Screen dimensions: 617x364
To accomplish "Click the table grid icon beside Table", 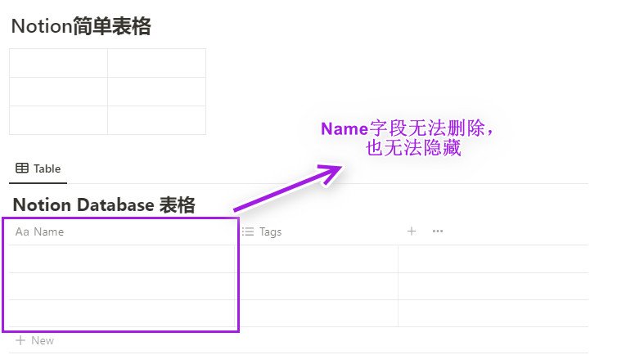I will click(21, 169).
